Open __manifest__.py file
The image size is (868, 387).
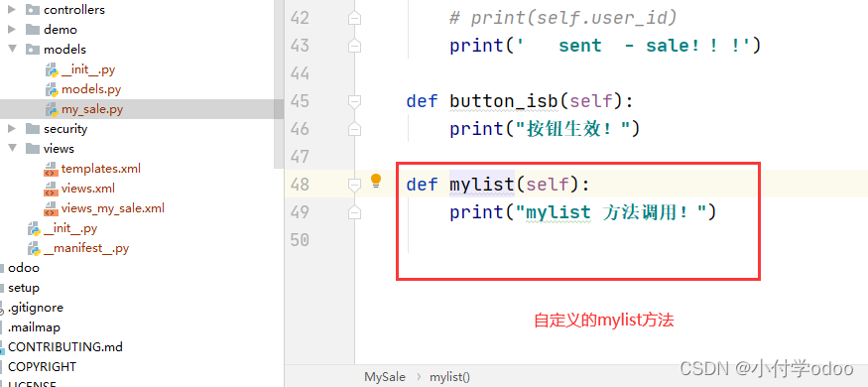[x=85, y=248]
